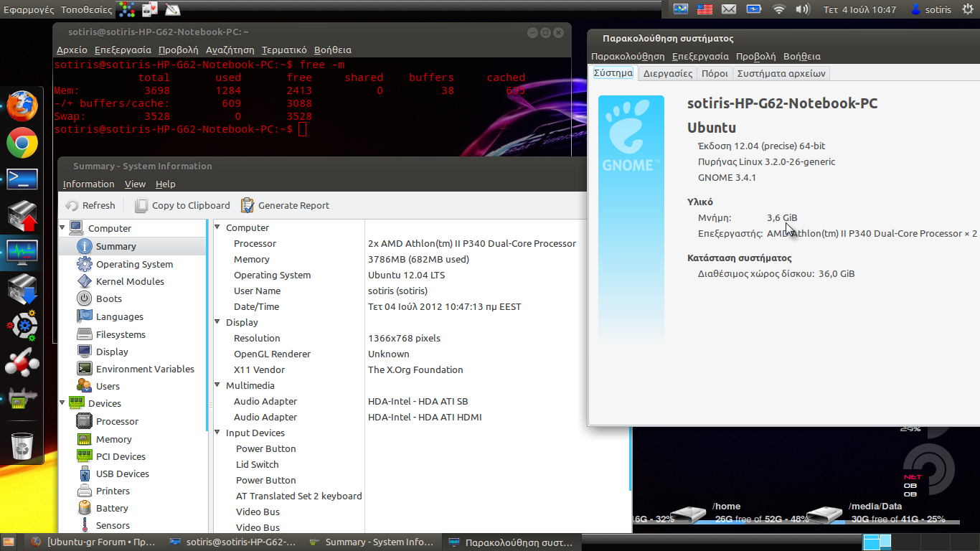The width and height of the screenshot is (980, 551).
Task: Open Printers in the sidebar
Action: [x=103, y=491]
